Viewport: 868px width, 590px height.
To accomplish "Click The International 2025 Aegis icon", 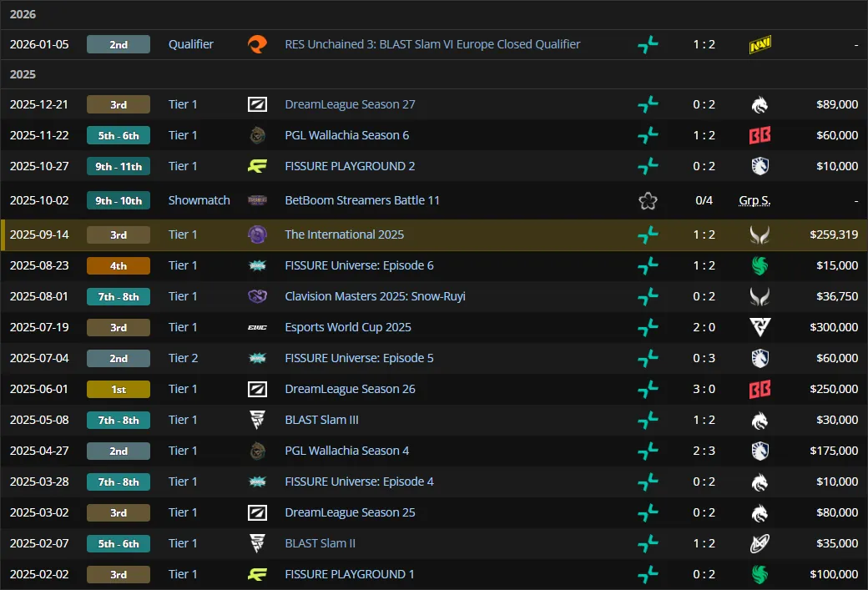I will [257, 234].
